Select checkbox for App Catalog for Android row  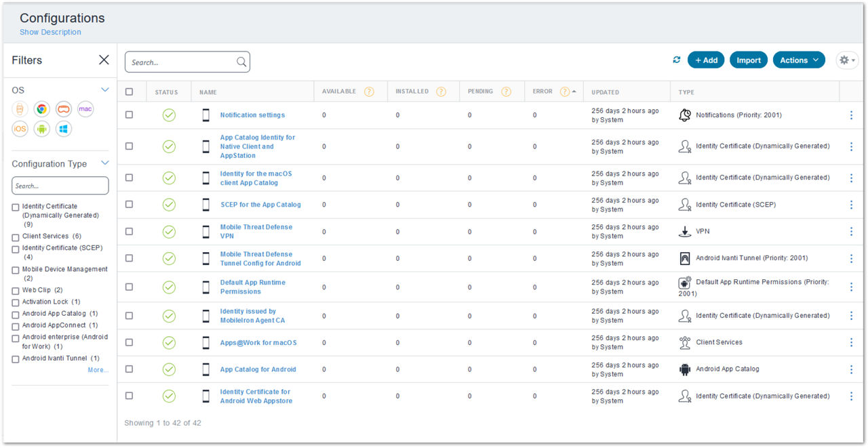coord(129,369)
